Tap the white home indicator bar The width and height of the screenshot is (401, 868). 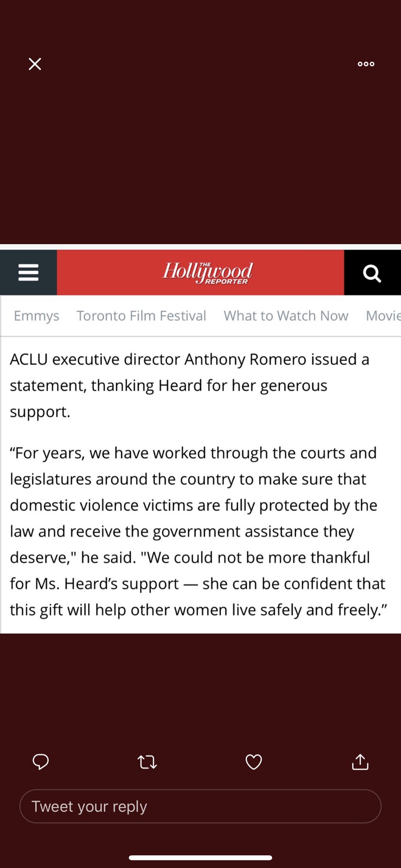point(200,857)
